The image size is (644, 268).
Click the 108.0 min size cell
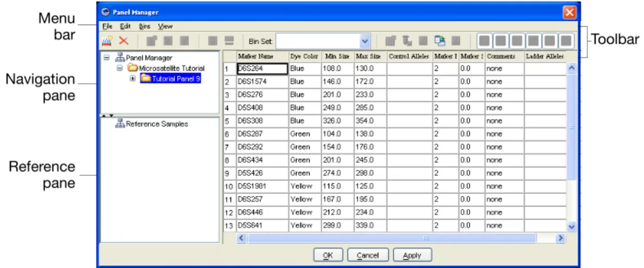pos(337,69)
